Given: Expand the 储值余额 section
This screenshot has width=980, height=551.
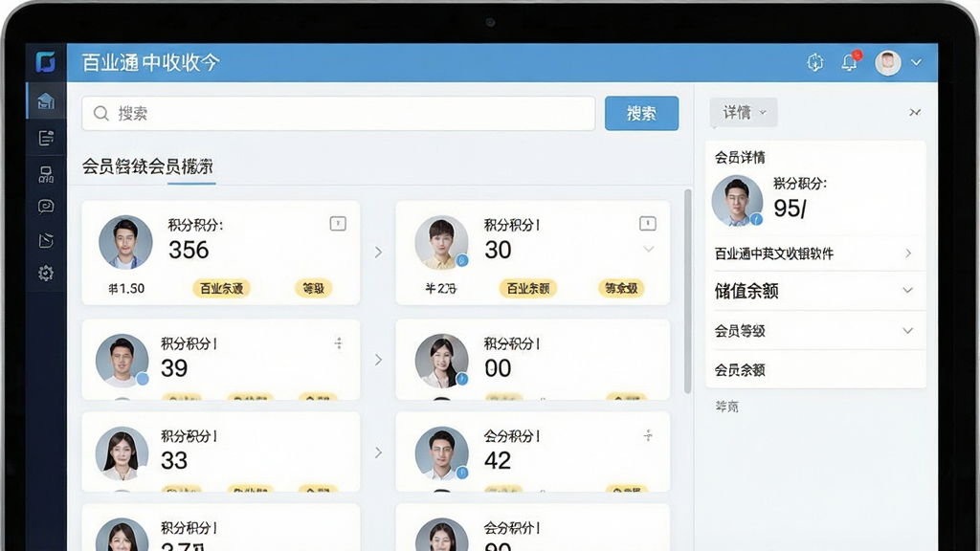Looking at the screenshot, I should coord(815,291).
